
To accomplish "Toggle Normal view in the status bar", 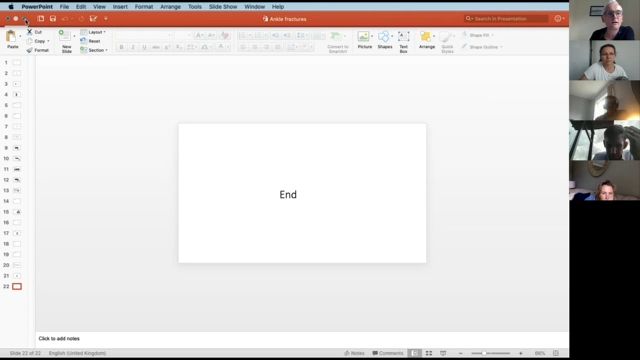I will 414,353.
